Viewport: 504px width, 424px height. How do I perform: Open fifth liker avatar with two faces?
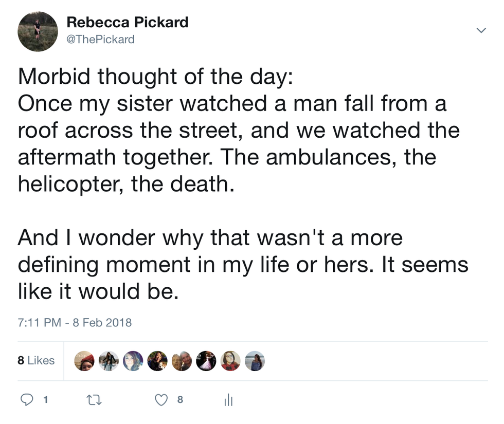tap(182, 361)
